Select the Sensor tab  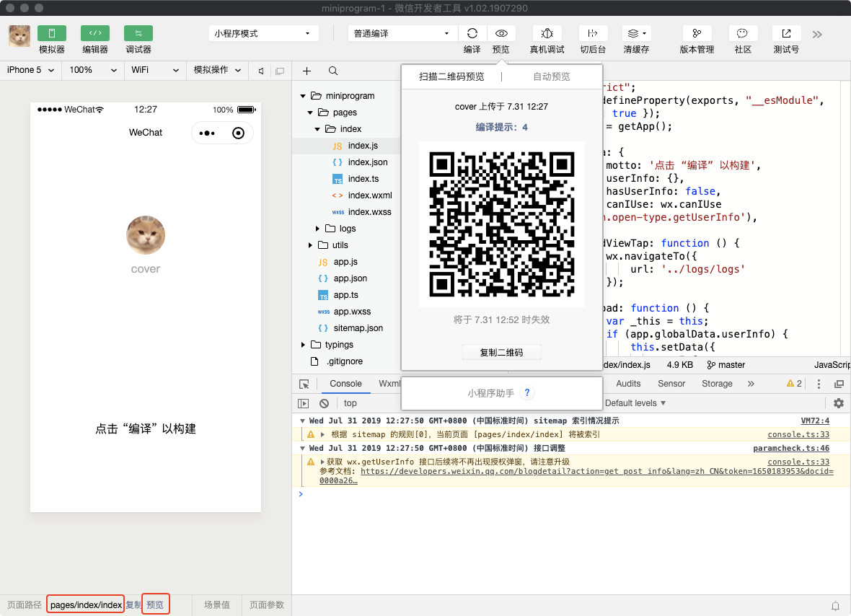click(x=671, y=384)
